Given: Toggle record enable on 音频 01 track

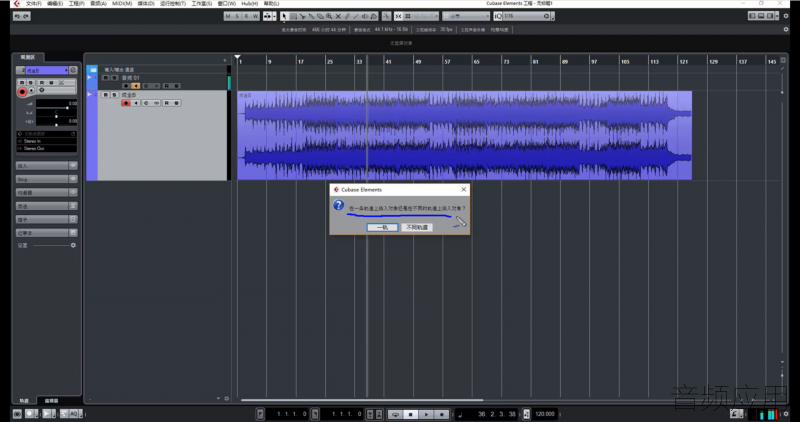Looking at the screenshot, I should pos(126,86).
